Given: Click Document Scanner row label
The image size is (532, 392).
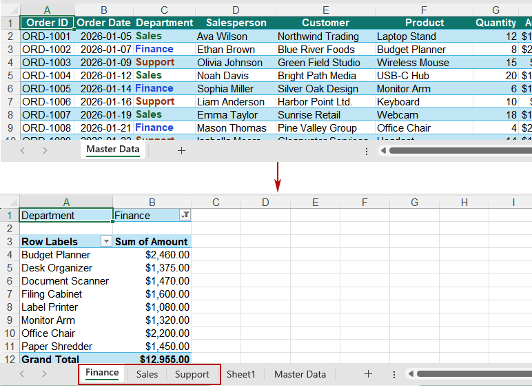Looking at the screenshot, I should [x=66, y=281].
